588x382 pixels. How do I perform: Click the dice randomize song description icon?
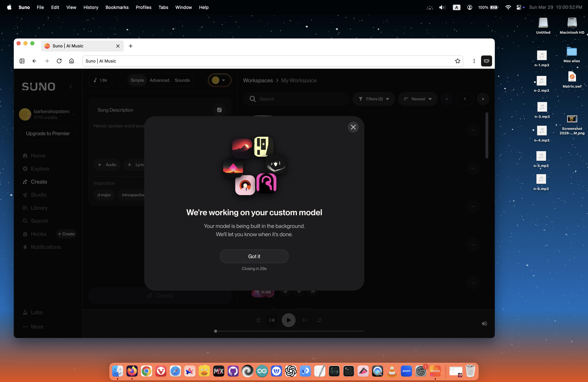[x=219, y=110]
